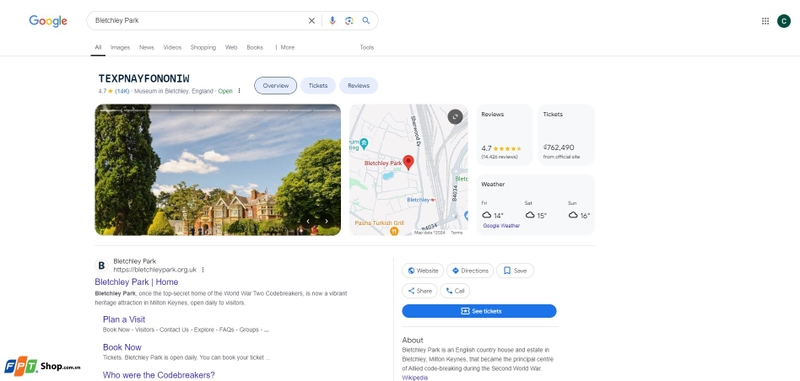
Task: Open the Google apps grid
Action: click(x=765, y=21)
